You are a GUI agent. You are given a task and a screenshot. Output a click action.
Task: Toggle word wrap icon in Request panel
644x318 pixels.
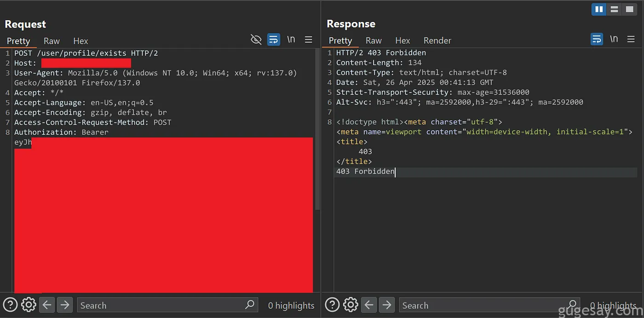(274, 40)
